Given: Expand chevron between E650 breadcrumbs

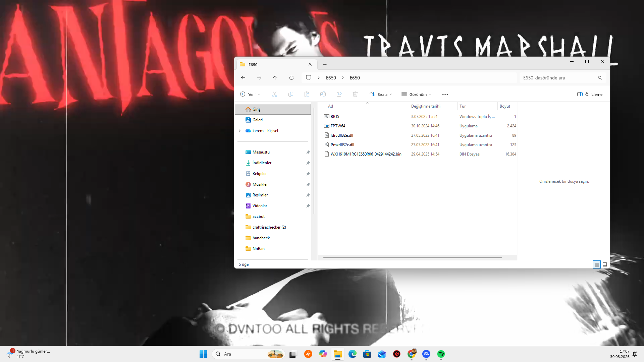Looking at the screenshot, I should (343, 78).
